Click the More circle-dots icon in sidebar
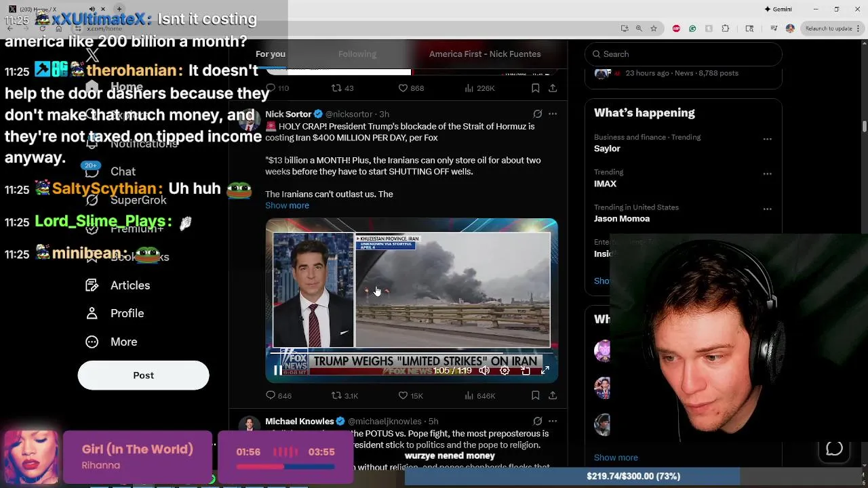Image resolution: width=868 pixels, height=488 pixels. pos(92,342)
